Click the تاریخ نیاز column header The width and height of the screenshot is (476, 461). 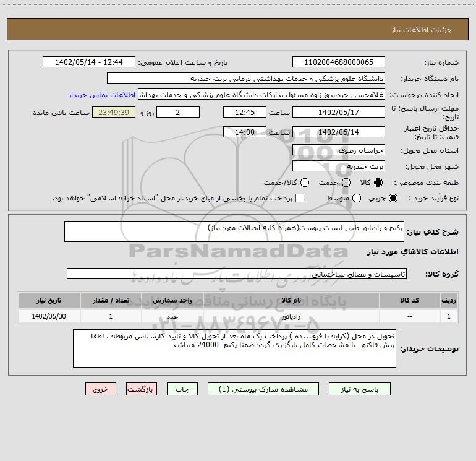click(49, 300)
